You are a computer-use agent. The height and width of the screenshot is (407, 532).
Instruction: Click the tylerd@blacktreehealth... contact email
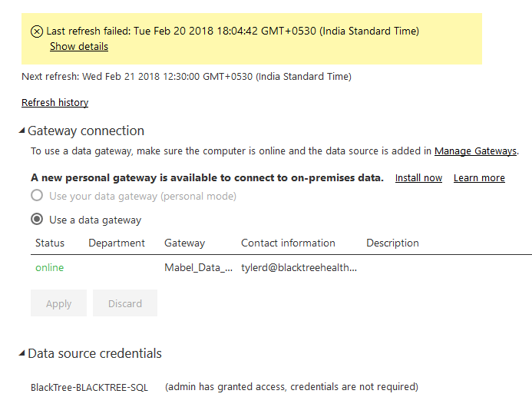299,267
